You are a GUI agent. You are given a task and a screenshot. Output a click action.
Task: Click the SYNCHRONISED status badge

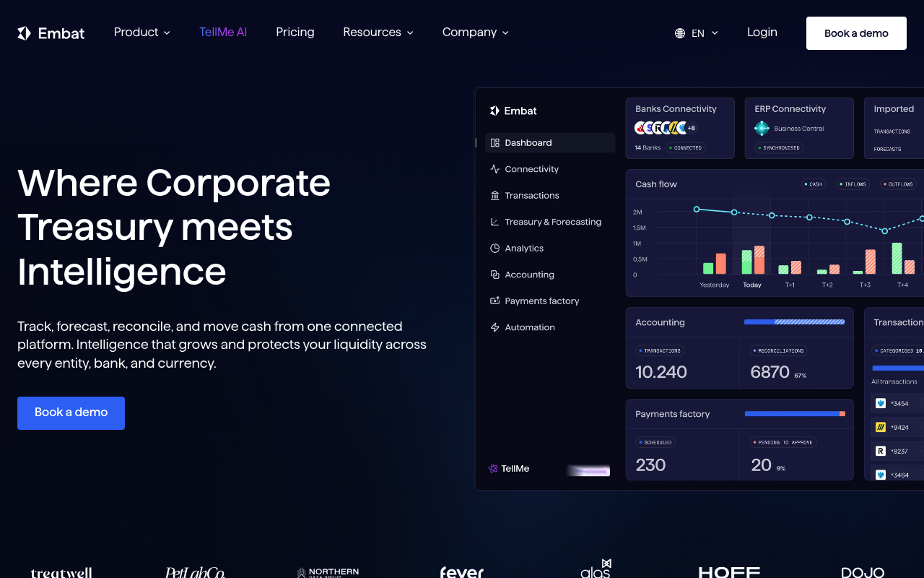(x=779, y=148)
